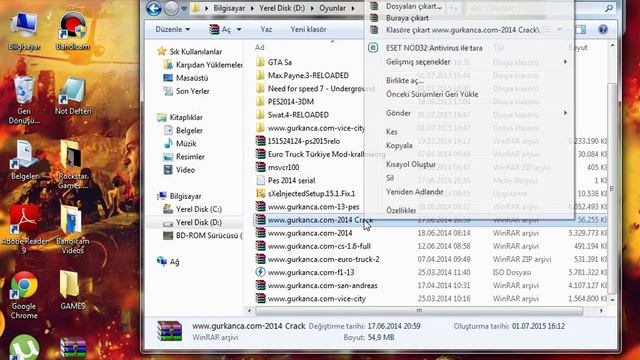The image size is (640, 360).
Task: Expand the Yerel Disk (D:) breadcrumb arrow
Action: pos(312,8)
